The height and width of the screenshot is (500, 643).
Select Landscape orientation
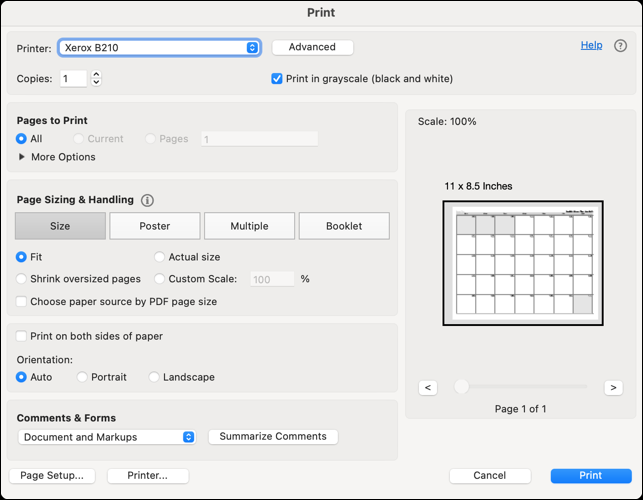point(154,378)
